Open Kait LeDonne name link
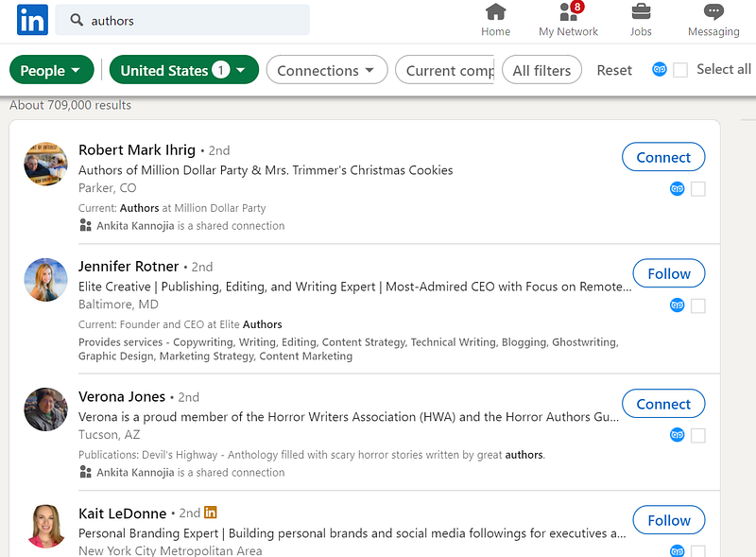 (123, 513)
